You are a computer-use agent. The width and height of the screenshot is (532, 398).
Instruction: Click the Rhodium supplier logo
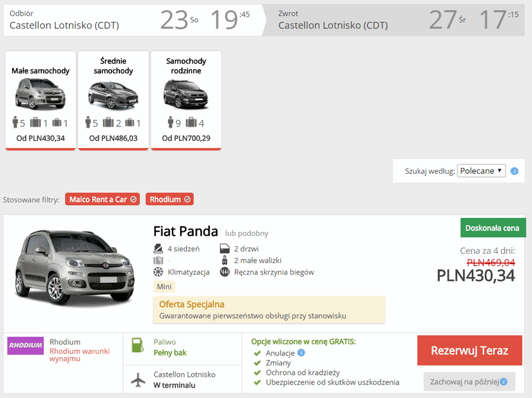pyautogui.click(x=25, y=345)
